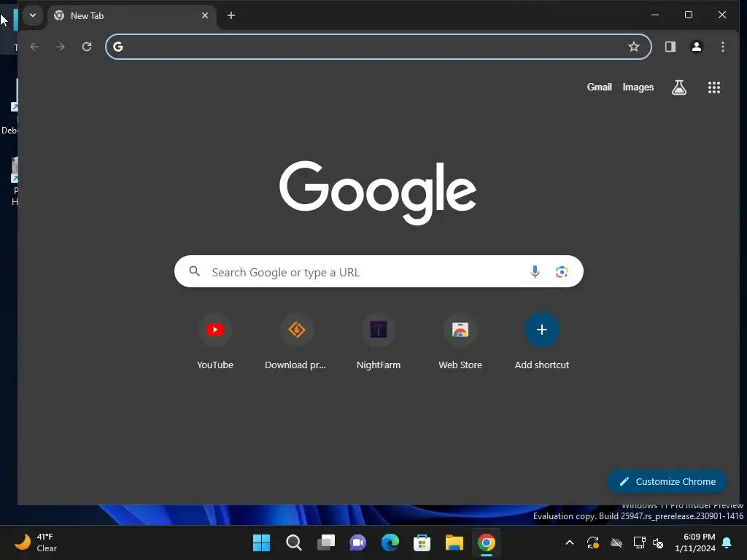Click the Chrome taskbar icon
Viewport: 747px width, 560px height.
[487, 542]
